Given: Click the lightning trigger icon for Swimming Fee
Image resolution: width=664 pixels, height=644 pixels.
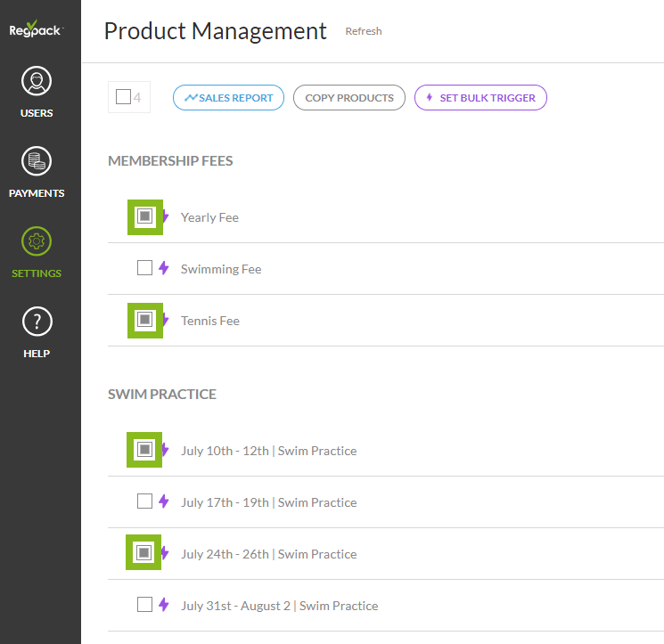Looking at the screenshot, I should (164, 268).
